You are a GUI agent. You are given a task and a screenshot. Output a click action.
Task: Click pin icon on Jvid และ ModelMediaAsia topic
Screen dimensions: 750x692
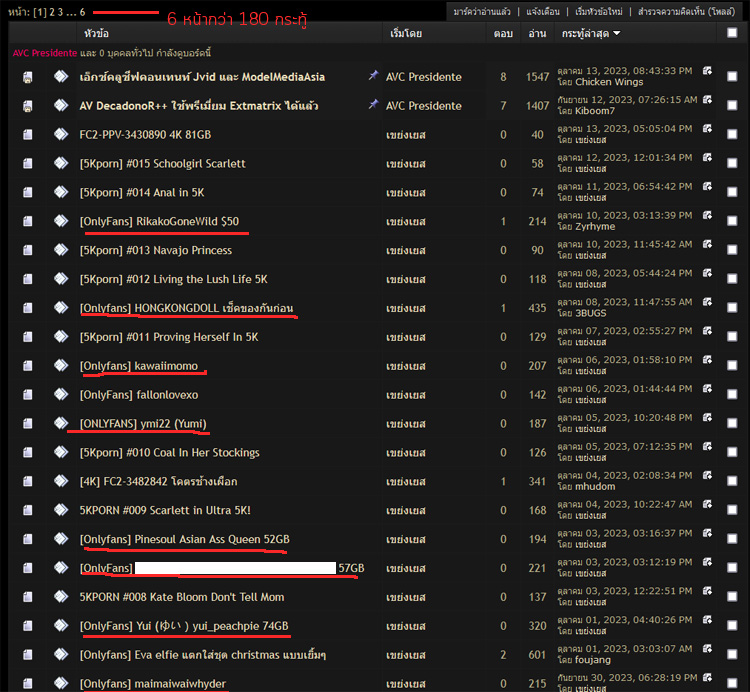pos(373,75)
